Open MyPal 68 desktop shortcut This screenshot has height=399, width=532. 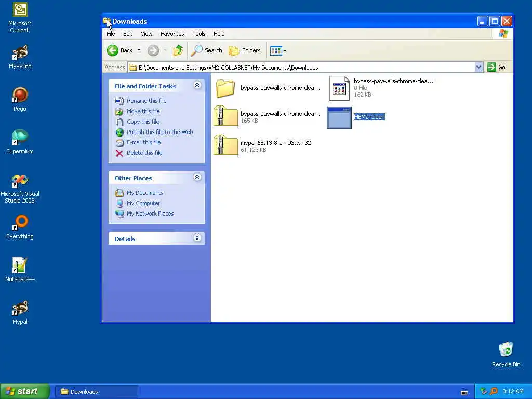tap(20, 57)
